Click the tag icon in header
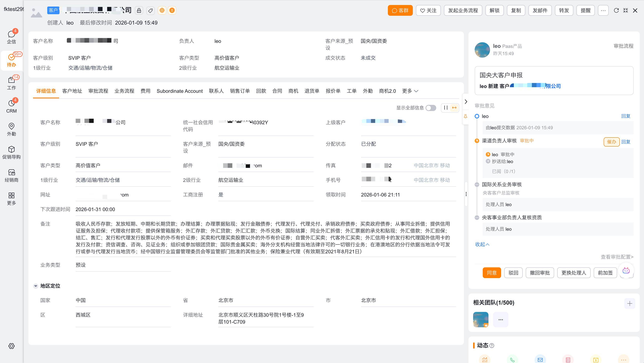This screenshot has height=363, width=644. [151, 11]
